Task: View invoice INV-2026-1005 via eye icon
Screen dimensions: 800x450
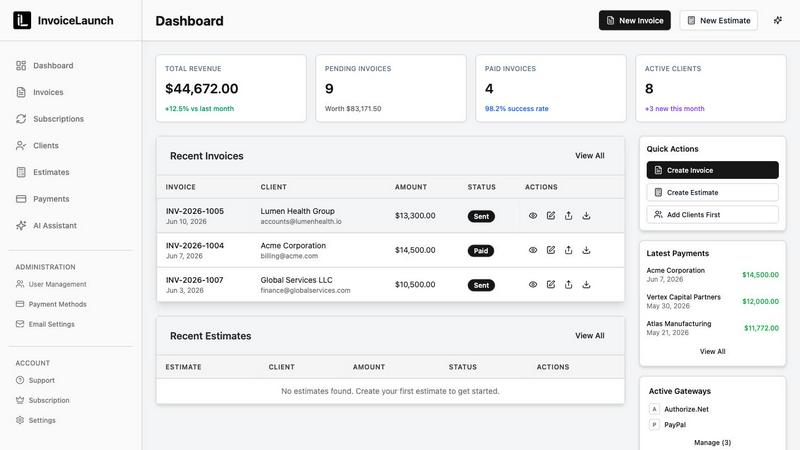Action: tap(533, 216)
